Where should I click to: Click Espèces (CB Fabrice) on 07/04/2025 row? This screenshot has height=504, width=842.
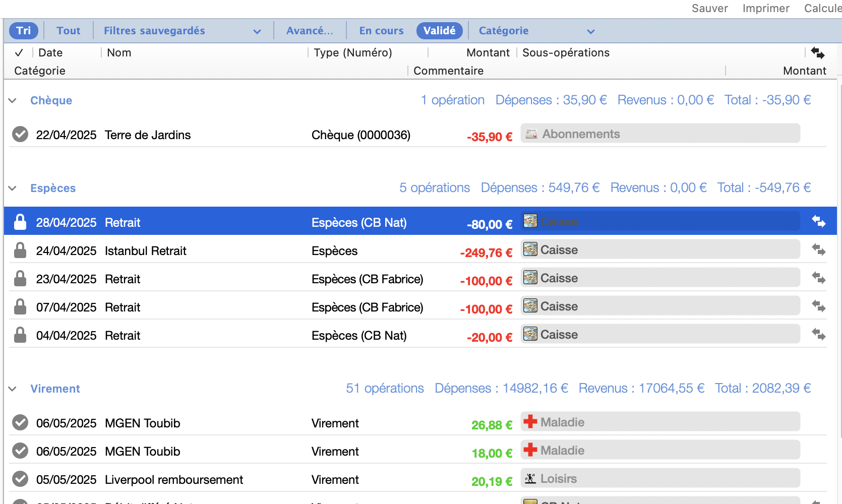click(x=368, y=307)
